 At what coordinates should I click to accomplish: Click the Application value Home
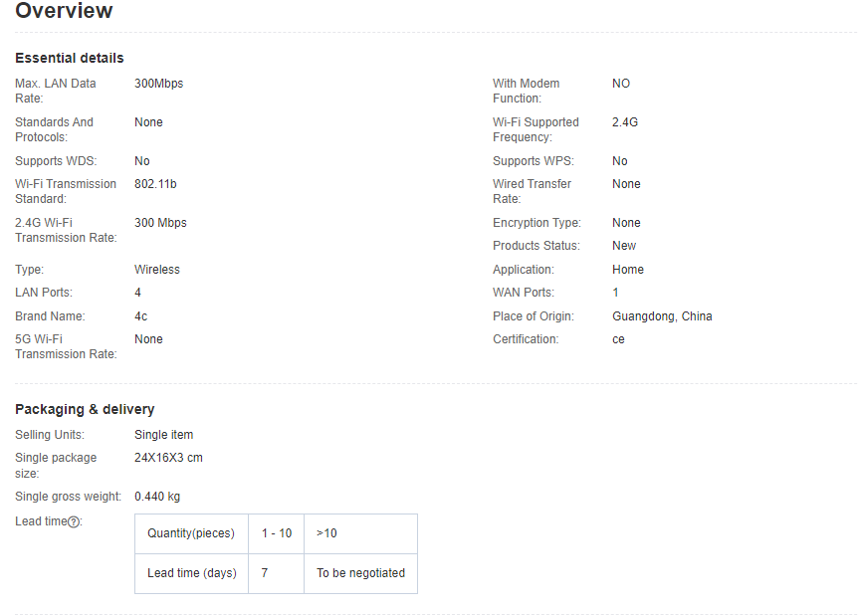click(628, 270)
